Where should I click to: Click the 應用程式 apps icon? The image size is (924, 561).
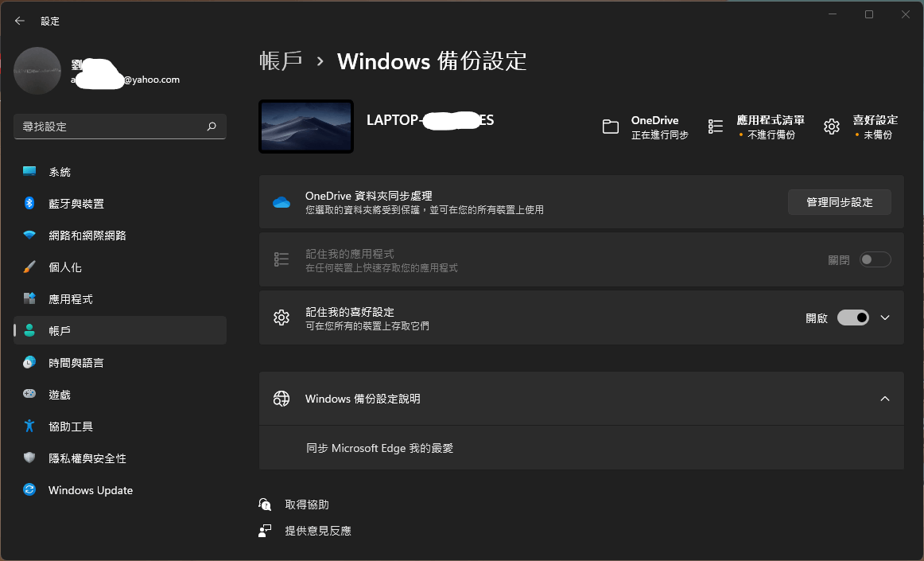pyautogui.click(x=29, y=298)
